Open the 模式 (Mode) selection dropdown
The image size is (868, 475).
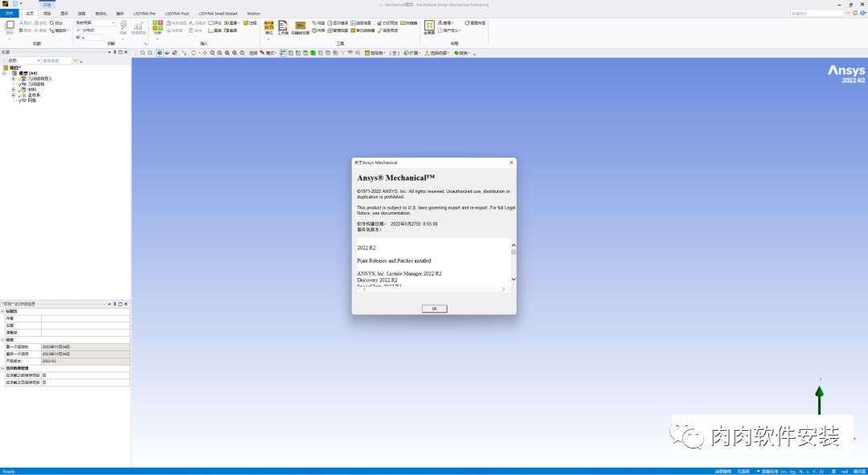[268, 53]
